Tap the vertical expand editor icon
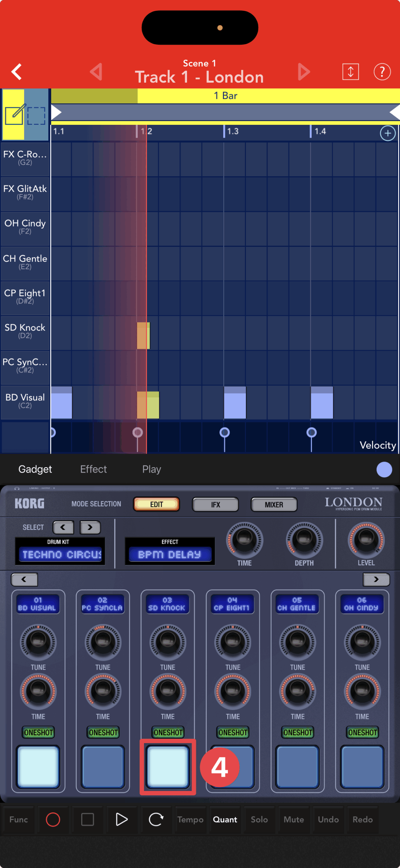400x868 pixels. [x=350, y=72]
